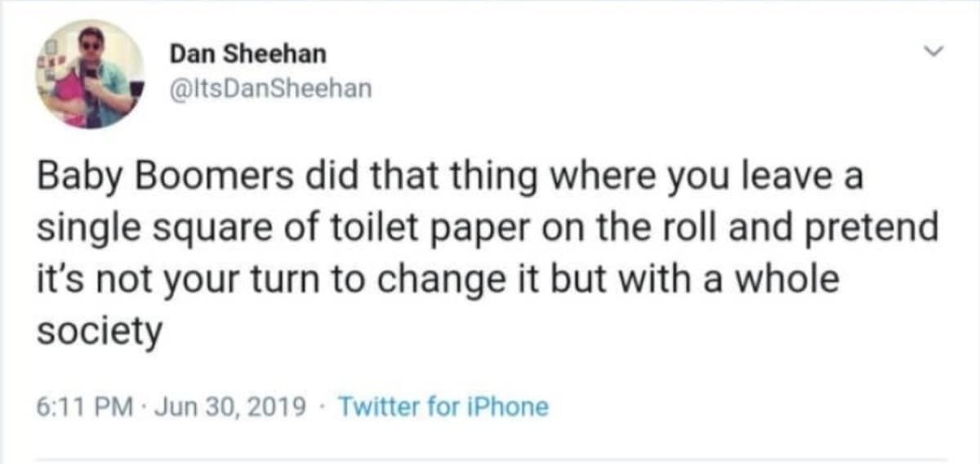
Task: Click the word "society" in the tweet
Action: click(99, 332)
